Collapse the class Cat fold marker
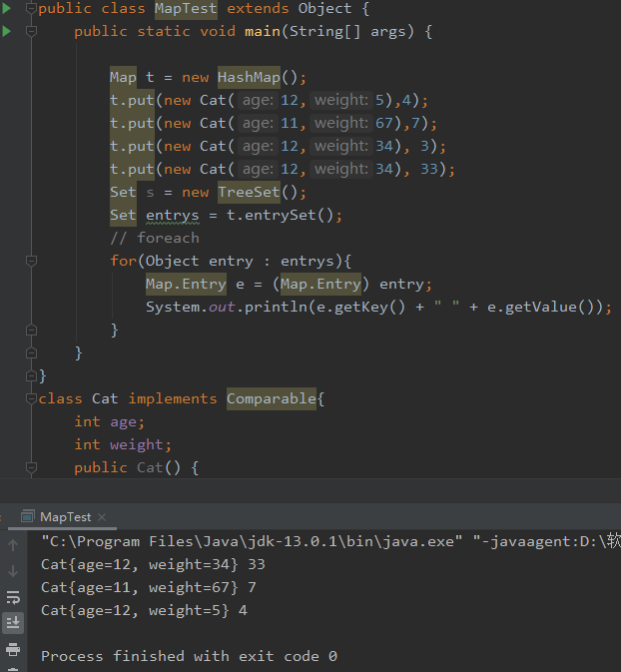Viewport: 621px width, 672px height. tap(31, 398)
